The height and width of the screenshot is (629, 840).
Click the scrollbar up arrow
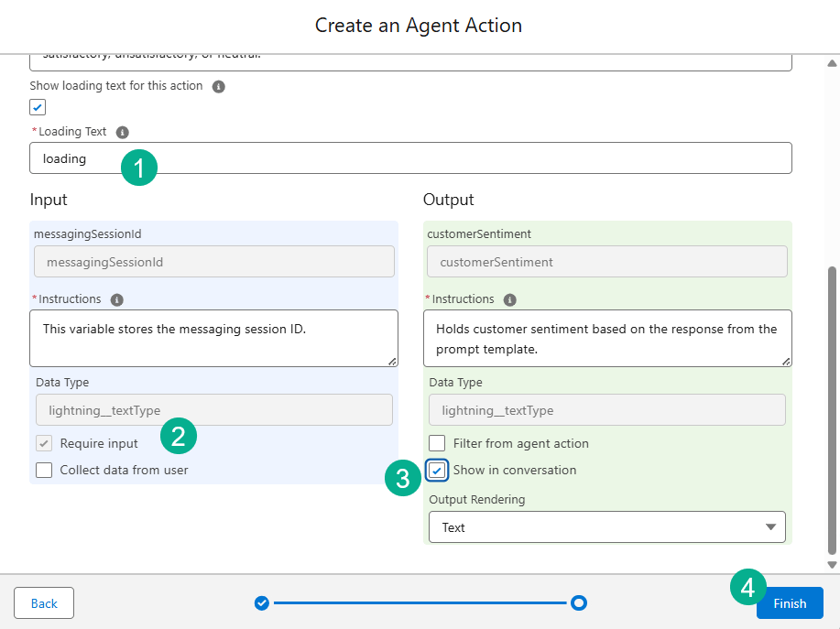click(x=832, y=64)
